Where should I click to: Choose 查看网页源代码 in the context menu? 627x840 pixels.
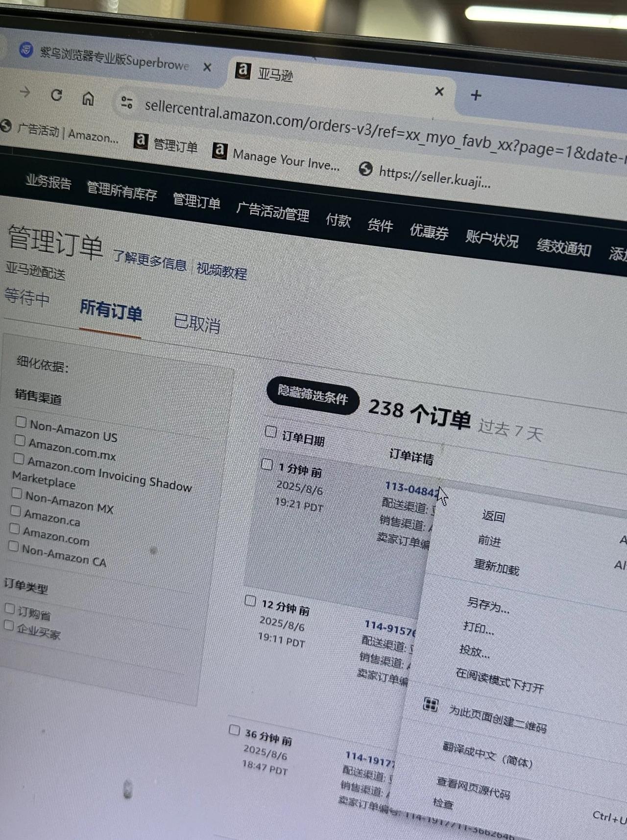pyautogui.click(x=474, y=787)
